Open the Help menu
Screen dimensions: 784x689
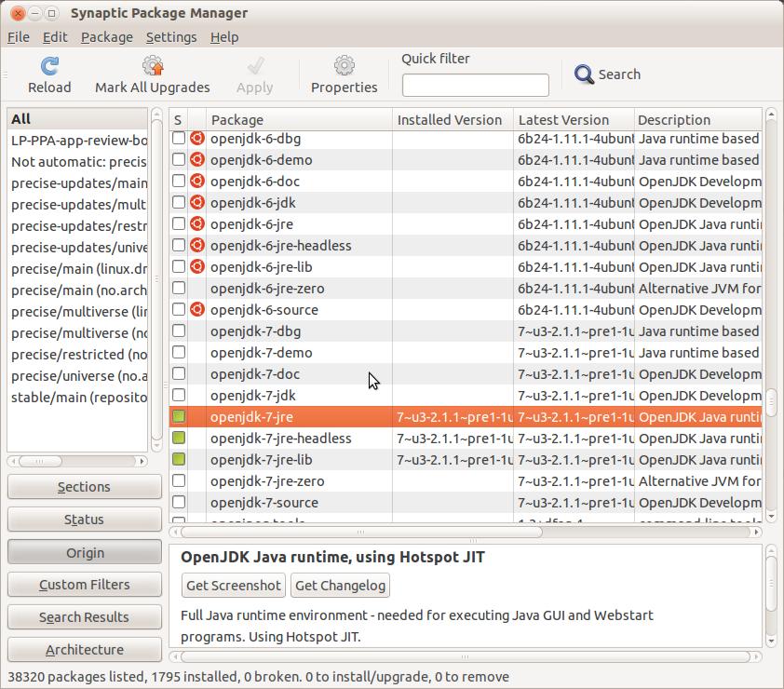click(224, 37)
